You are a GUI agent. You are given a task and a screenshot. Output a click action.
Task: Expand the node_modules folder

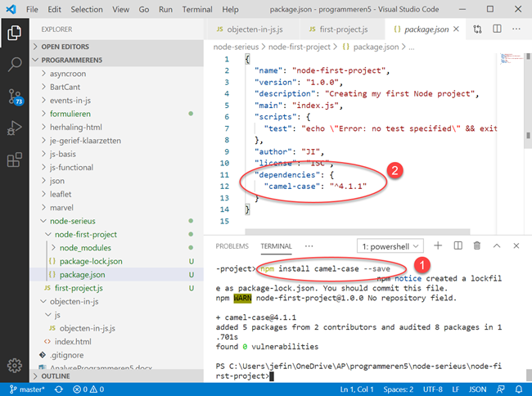(x=84, y=247)
